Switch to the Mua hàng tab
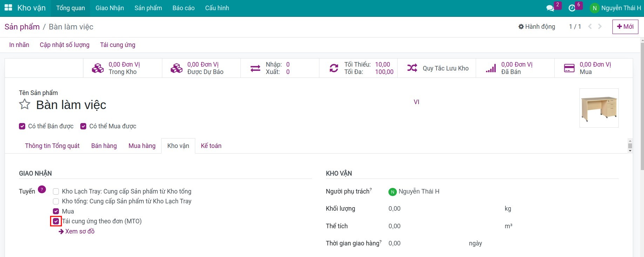This screenshot has width=644, height=257. [142, 146]
